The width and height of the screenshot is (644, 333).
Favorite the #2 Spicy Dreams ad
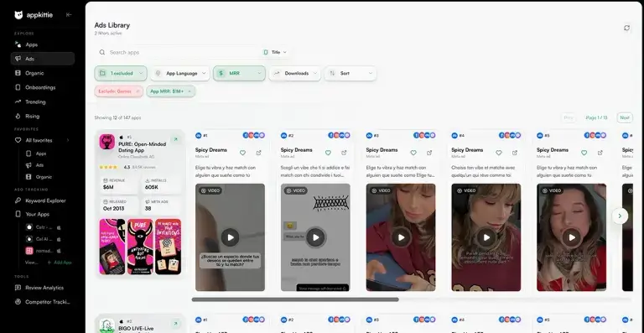[x=328, y=153]
